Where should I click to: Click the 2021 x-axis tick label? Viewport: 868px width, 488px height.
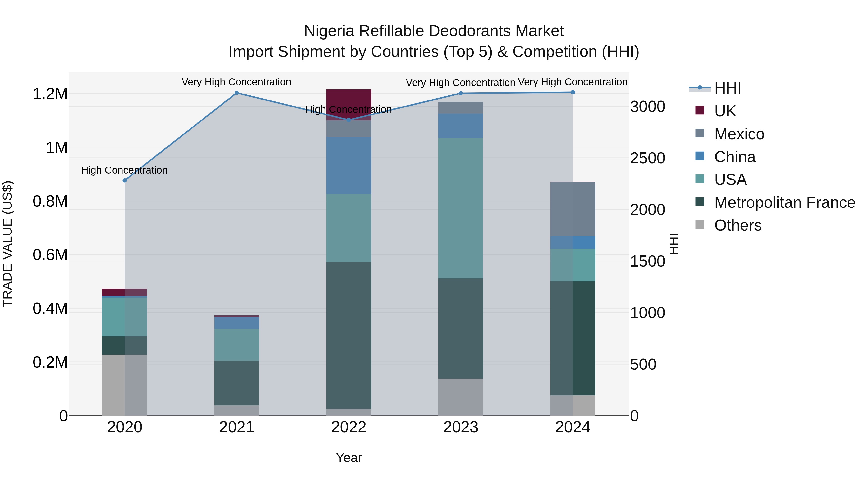pyautogui.click(x=237, y=427)
